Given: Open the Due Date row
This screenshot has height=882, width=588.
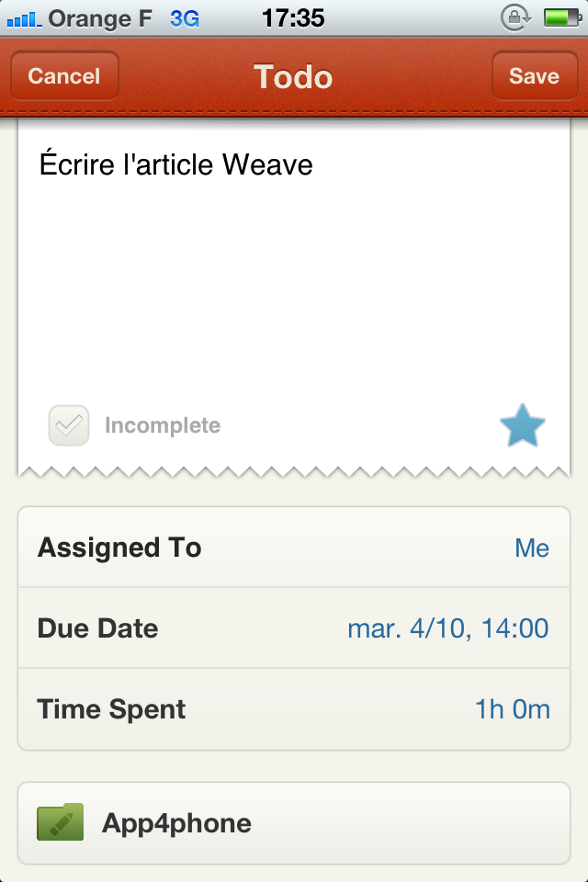Looking at the screenshot, I should [294, 628].
